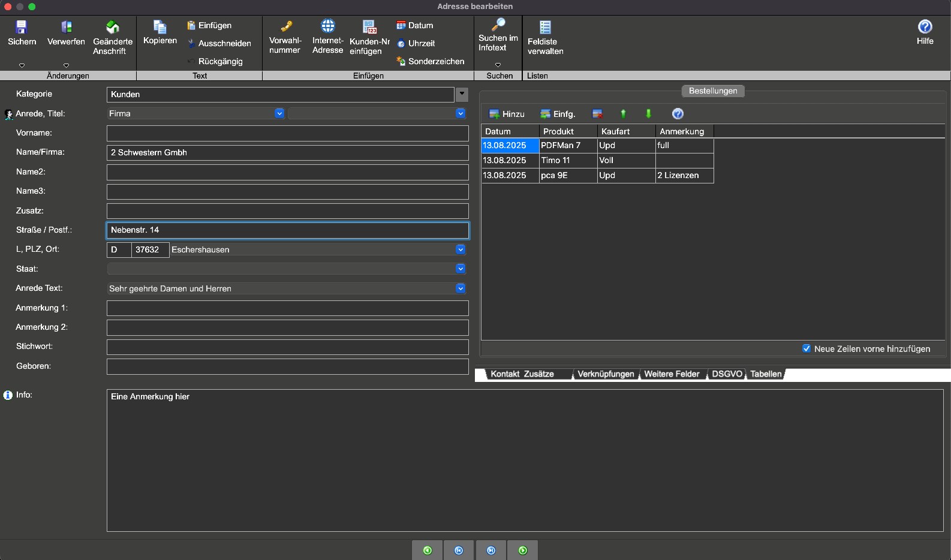The width and height of the screenshot is (951, 560).
Task: Click the Kaufart column header
Action: click(x=626, y=131)
